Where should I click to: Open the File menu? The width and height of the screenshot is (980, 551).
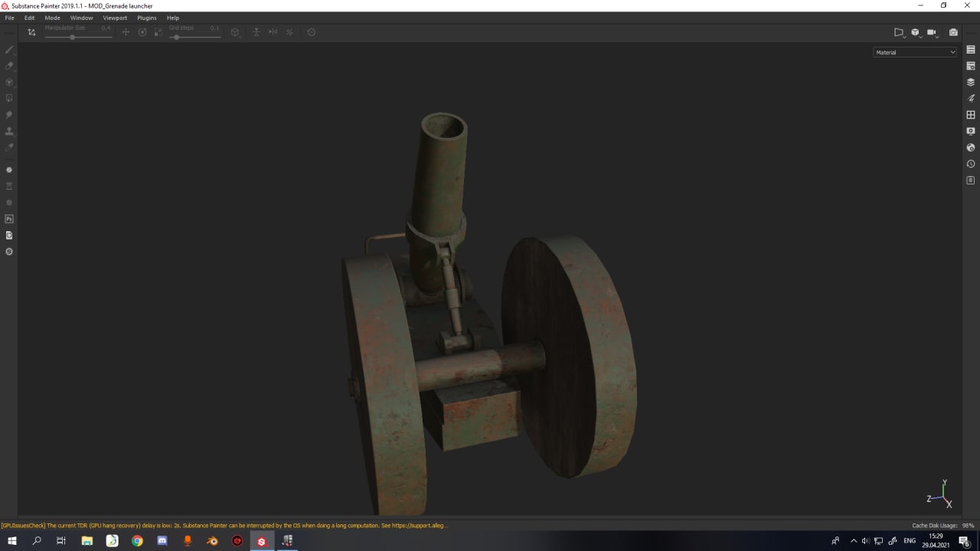9,18
